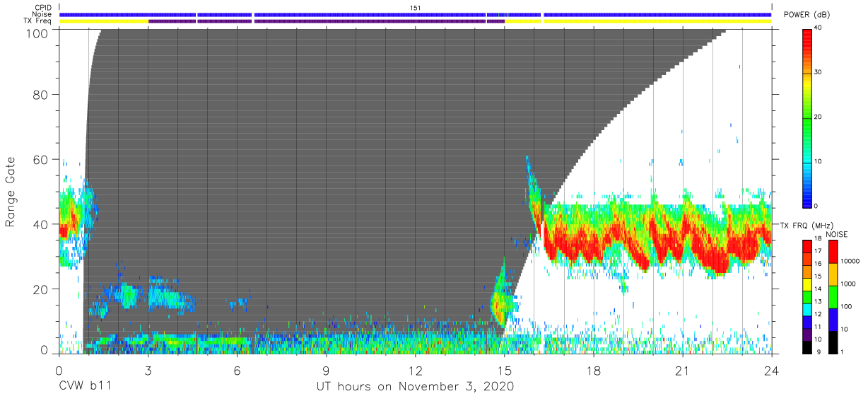Click the '80' tick on Range Gate axis
Image resolution: width=868 pixels, height=401 pixels.
coord(41,94)
